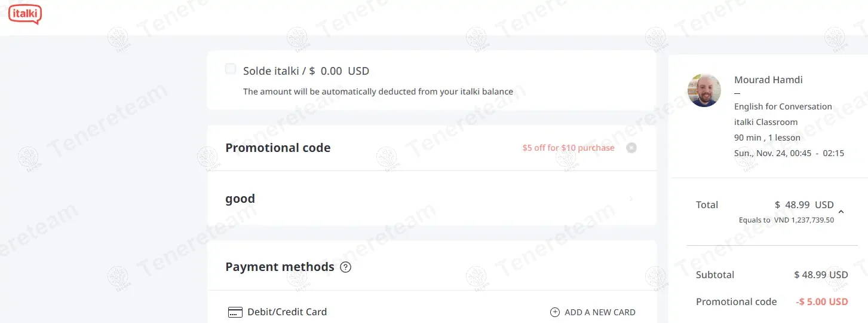868x323 pixels.
Task: Click the plus icon for new card
Action: click(555, 312)
